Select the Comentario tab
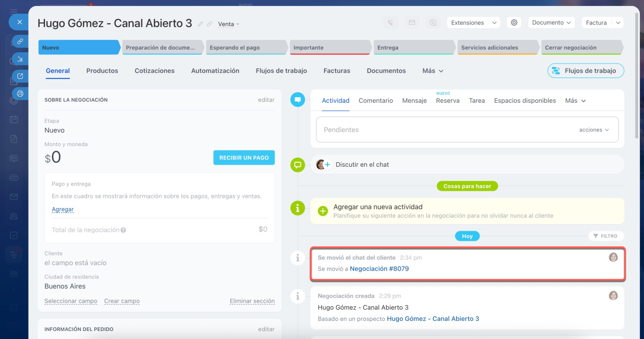Image resolution: width=644 pixels, height=339 pixels. pyautogui.click(x=376, y=101)
